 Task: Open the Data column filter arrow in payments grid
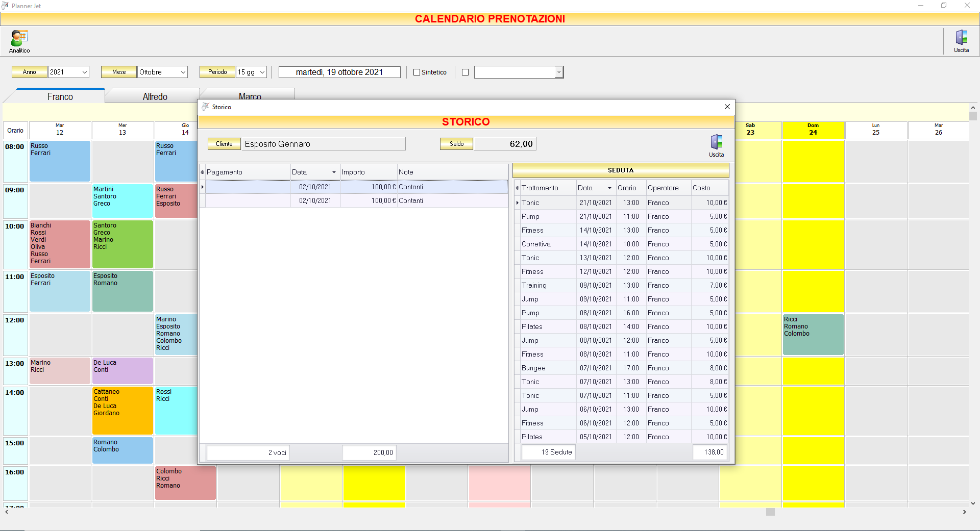point(334,172)
